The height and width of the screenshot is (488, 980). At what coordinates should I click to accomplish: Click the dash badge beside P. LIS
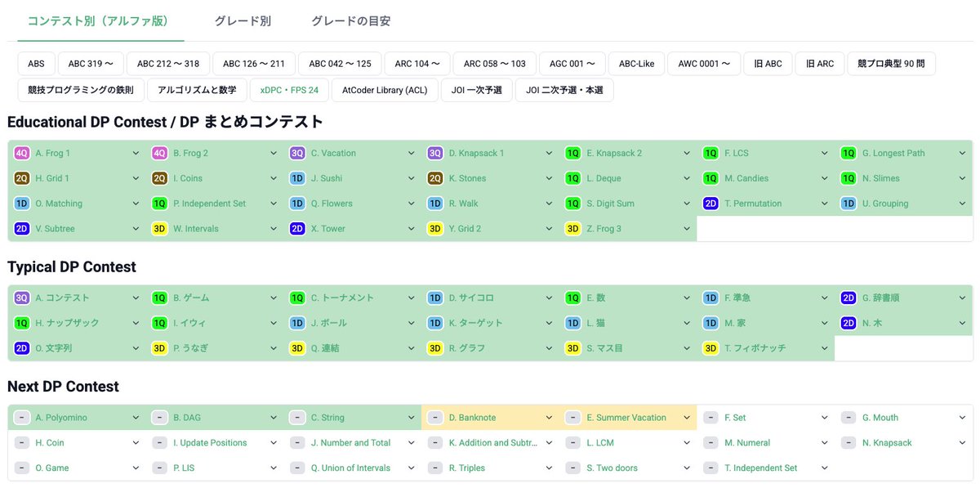coord(160,468)
